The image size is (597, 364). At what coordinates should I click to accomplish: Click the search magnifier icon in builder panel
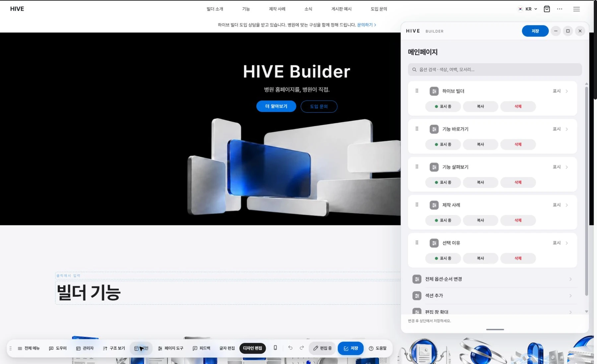click(414, 70)
